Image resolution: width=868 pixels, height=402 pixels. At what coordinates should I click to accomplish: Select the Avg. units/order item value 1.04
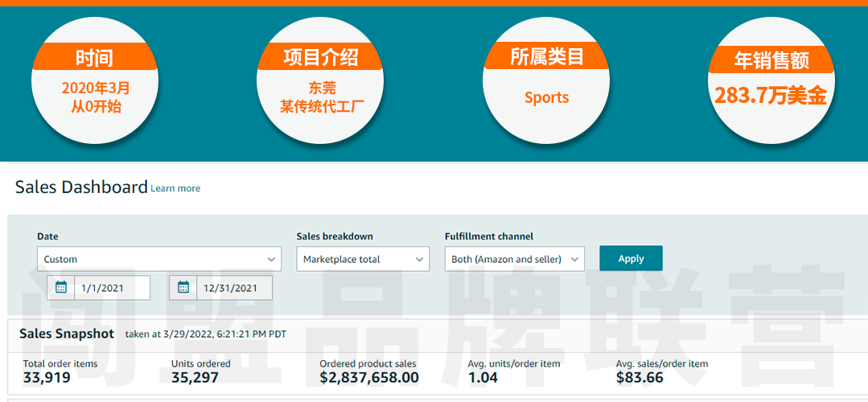click(x=483, y=378)
